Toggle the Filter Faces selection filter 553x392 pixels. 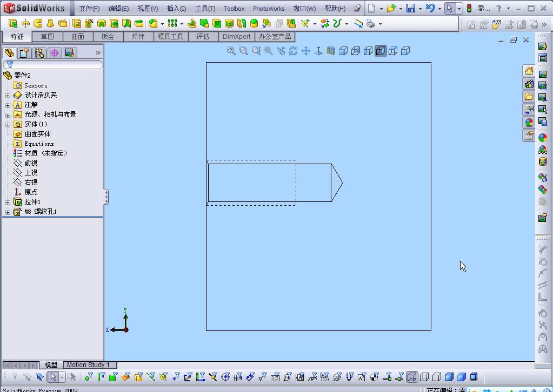pos(113,377)
